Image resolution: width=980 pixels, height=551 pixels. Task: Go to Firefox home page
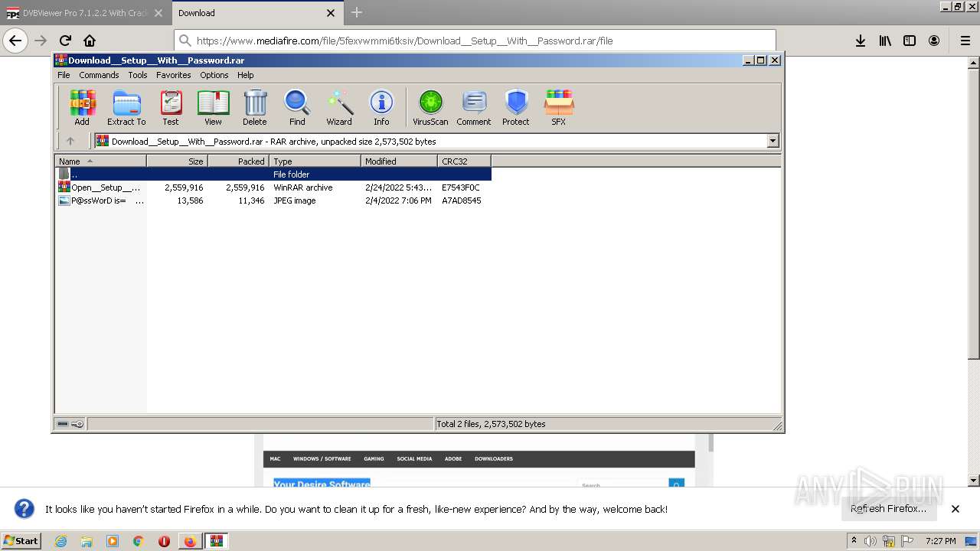pyautogui.click(x=90, y=41)
